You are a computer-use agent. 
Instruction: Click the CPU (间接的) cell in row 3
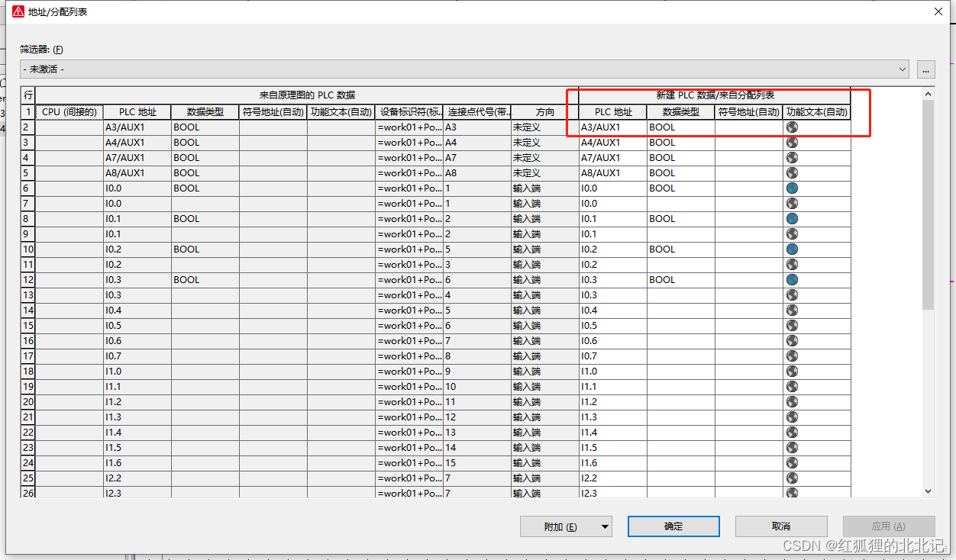69,143
